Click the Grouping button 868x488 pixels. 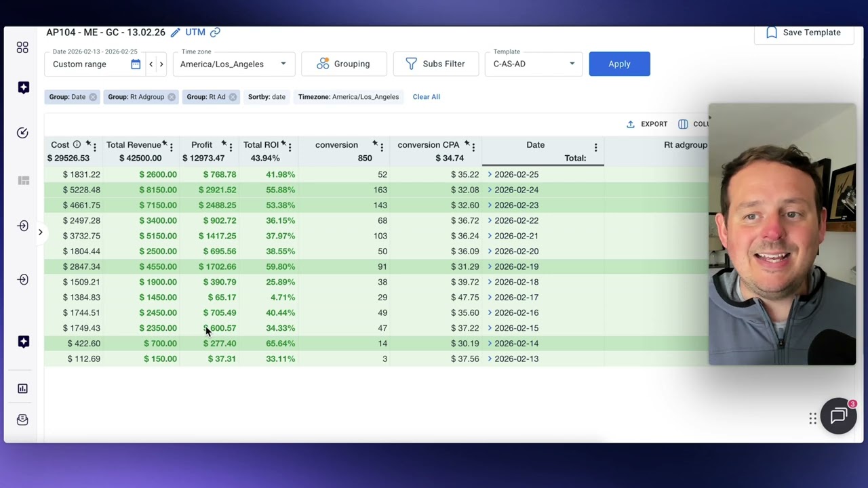tap(344, 64)
